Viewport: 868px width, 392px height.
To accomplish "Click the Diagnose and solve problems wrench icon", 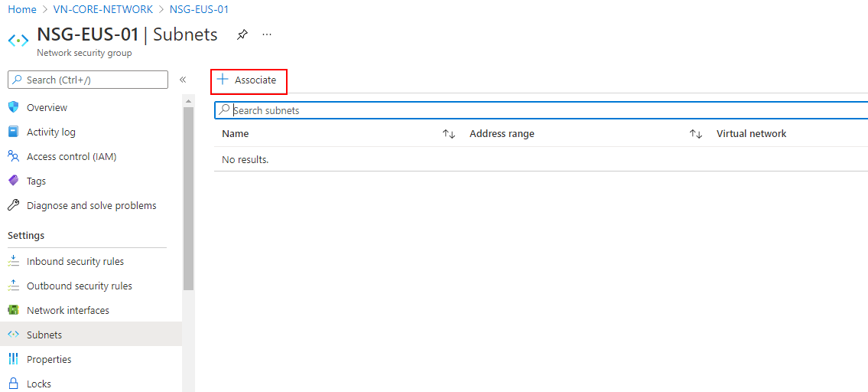I will point(13,205).
